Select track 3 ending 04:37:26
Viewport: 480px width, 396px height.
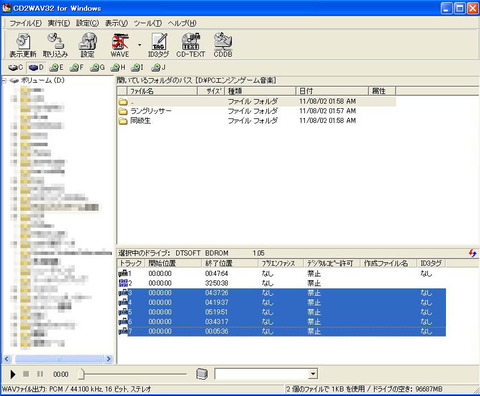(x=282, y=293)
